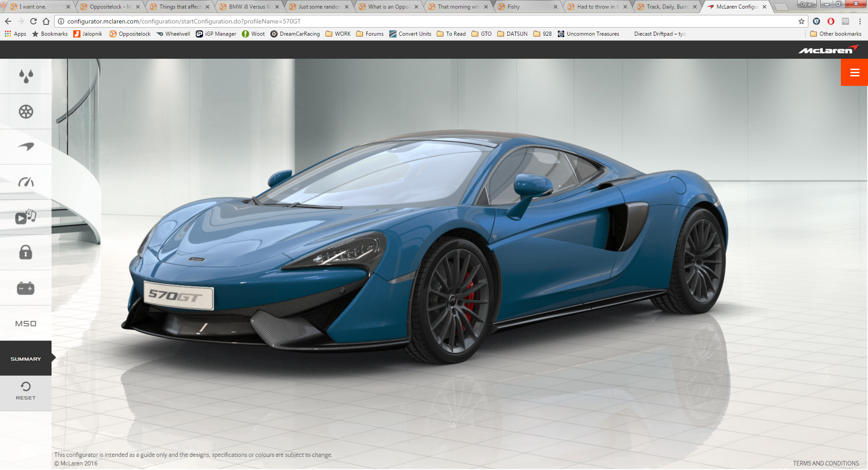
Task: Click the Dylan profile button
Action: pyautogui.click(x=807, y=4)
